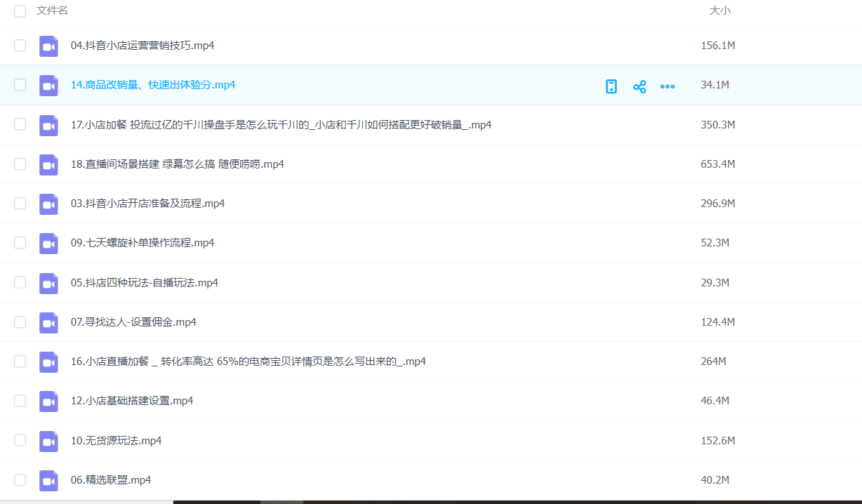The width and height of the screenshot is (862, 504).
Task: Check the box for 07.寻找达人-设置佣金.mp4
Action: click(x=20, y=322)
